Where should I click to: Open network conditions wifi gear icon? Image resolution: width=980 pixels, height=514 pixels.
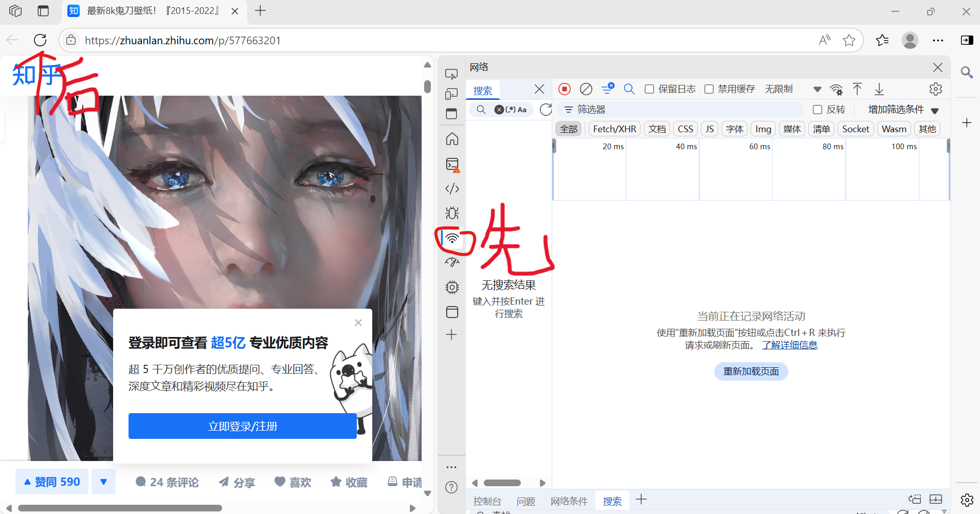pos(837,90)
